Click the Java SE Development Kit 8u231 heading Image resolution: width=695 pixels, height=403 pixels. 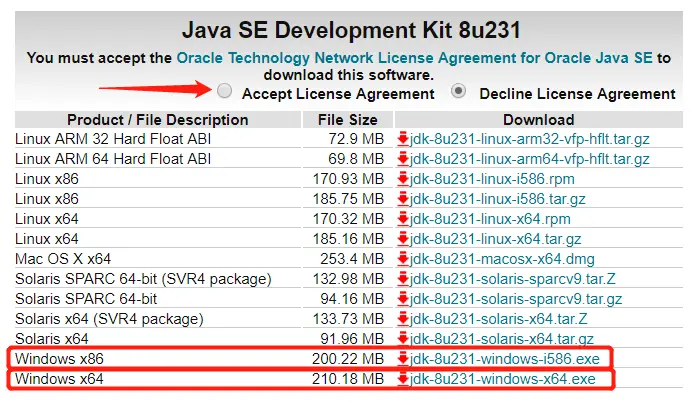click(x=351, y=30)
